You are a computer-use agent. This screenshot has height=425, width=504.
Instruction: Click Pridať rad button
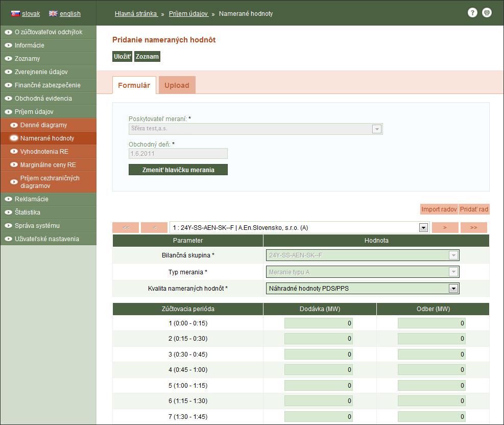click(474, 209)
